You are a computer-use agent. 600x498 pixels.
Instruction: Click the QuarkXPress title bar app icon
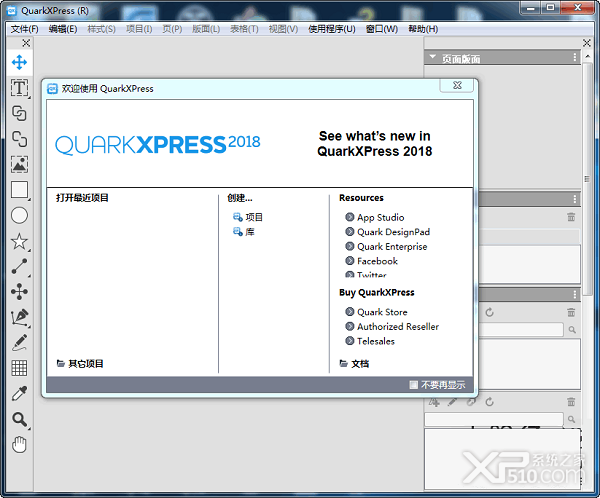tap(12, 11)
